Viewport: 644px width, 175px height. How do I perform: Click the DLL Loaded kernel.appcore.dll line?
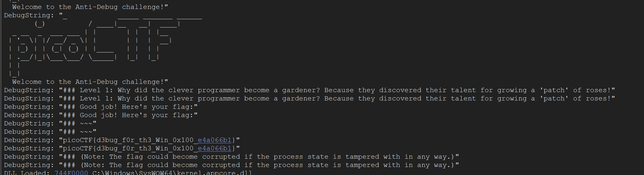click(128, 173)
